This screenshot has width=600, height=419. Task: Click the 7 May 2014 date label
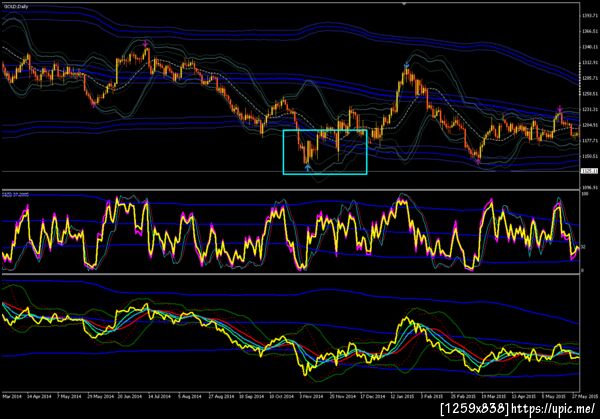[69, 396]
